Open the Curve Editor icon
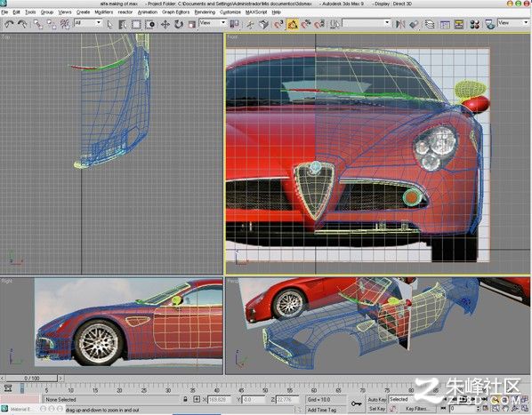This screenshot has width=532, height=415. click(445, 24)
